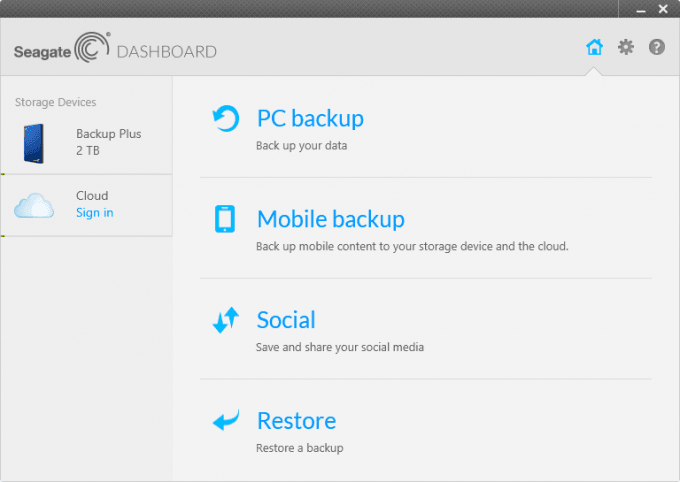This screenshot has width=680, height=482.
Task: Click the 'Back up your data' description
Action: click(x=301, y=146)
